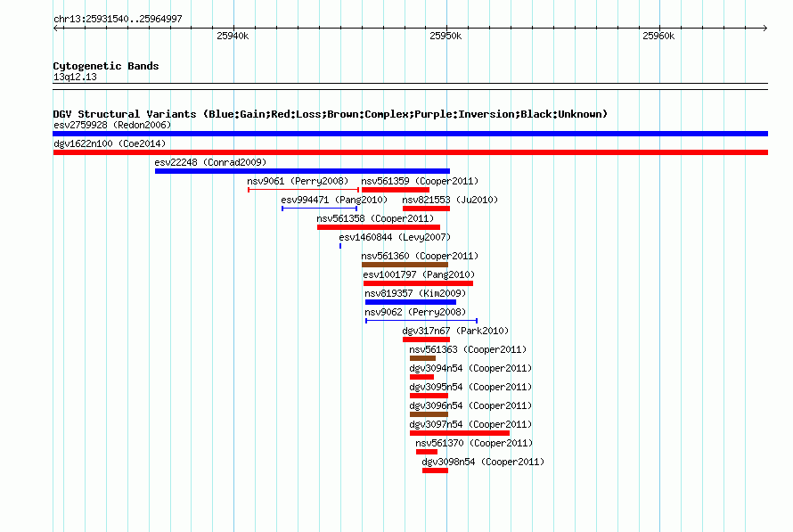
Task: Select the red dgv1622n100 loss bar
Action: pos(410,152)
